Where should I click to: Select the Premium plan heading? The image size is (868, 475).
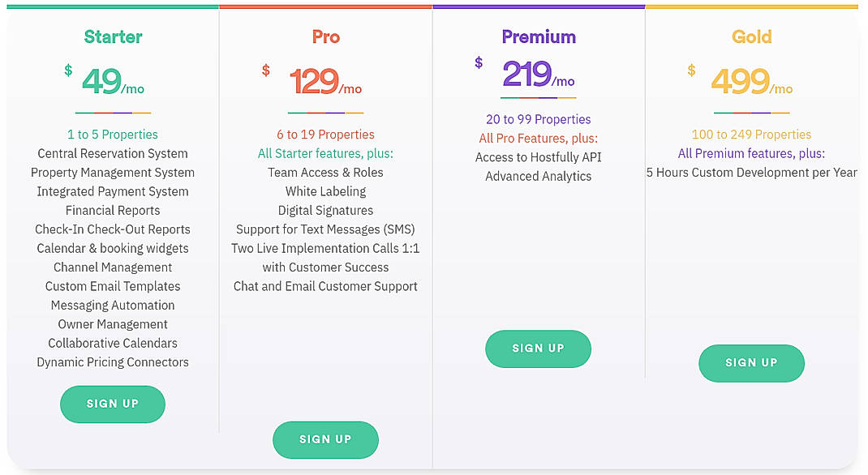point(538,36)
